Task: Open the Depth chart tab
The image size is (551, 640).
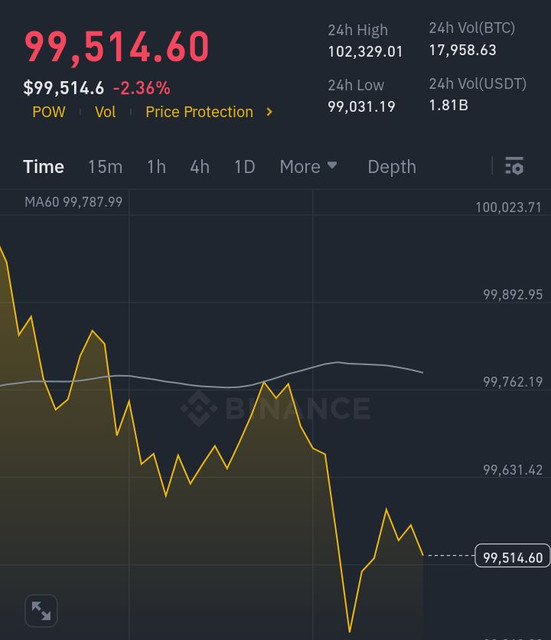Action: point(392,167)
